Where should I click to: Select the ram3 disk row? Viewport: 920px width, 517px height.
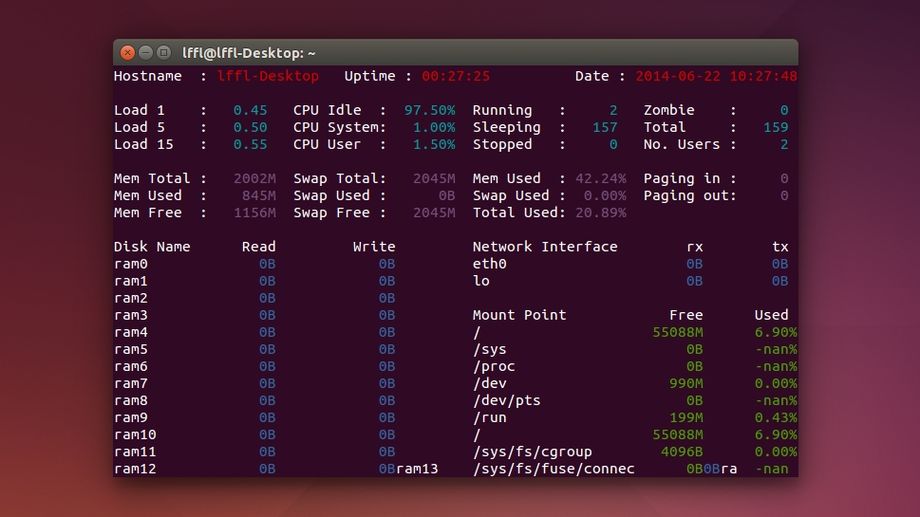point(255,315)
